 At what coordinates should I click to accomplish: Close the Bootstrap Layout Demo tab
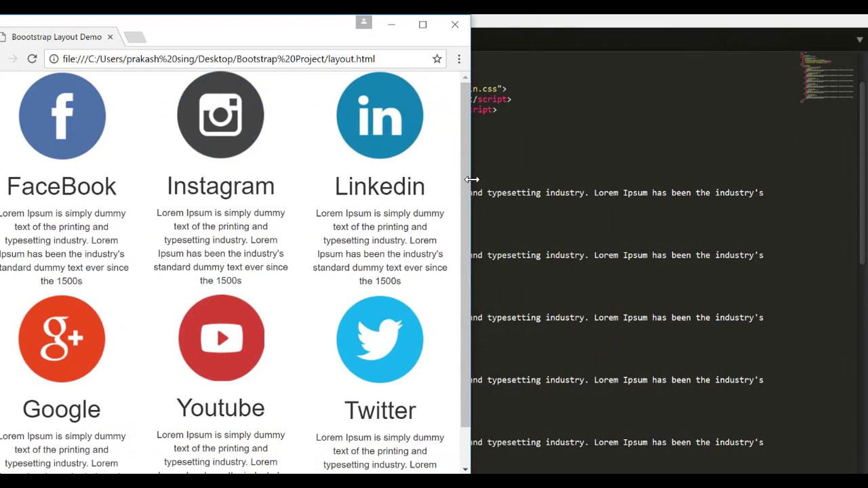110,37
